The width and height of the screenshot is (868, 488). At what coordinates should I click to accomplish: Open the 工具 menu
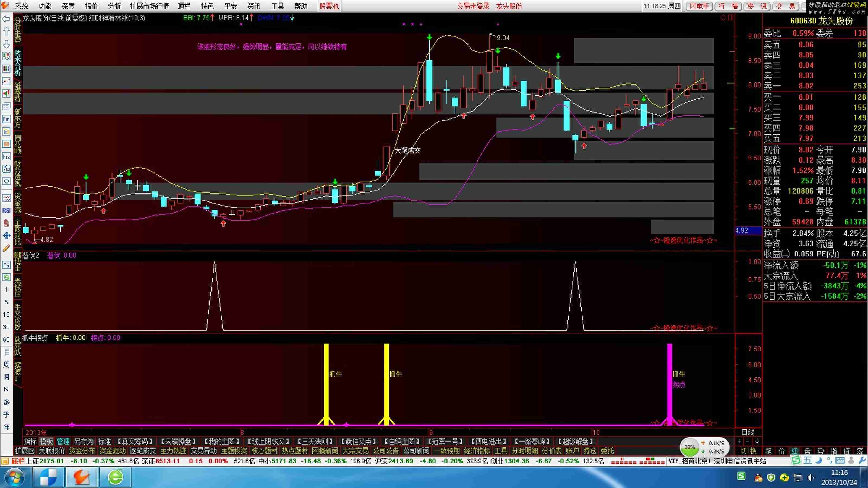277,6
